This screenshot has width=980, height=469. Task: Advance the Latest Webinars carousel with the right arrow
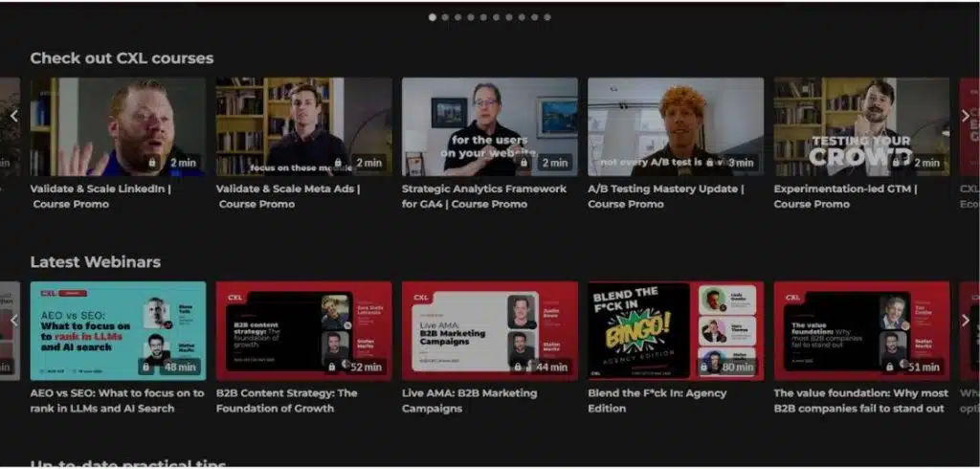click(966, 321)
